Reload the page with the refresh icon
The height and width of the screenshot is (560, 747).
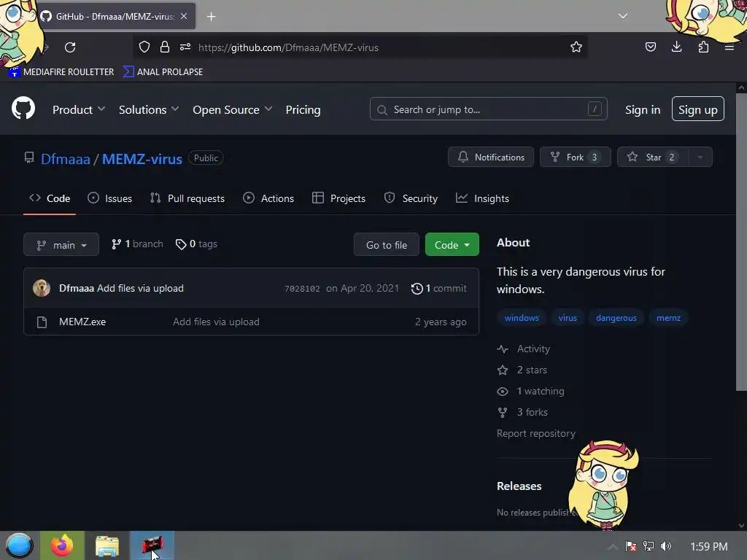tap(70, 47)
